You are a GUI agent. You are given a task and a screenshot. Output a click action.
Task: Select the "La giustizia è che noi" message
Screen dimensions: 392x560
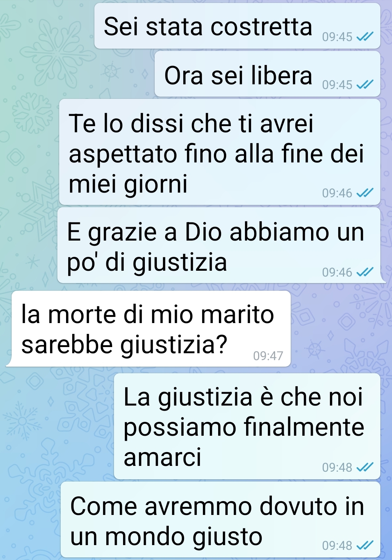tap(247, 426)
